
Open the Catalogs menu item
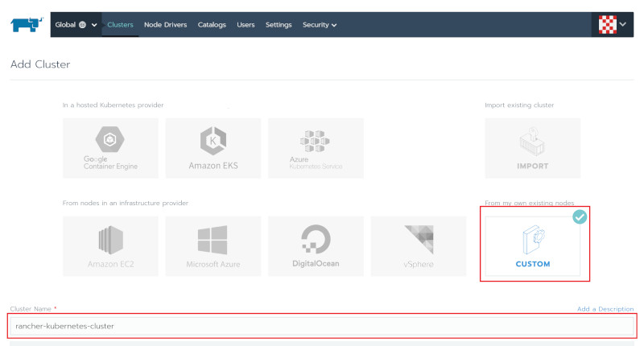(212, 25)
